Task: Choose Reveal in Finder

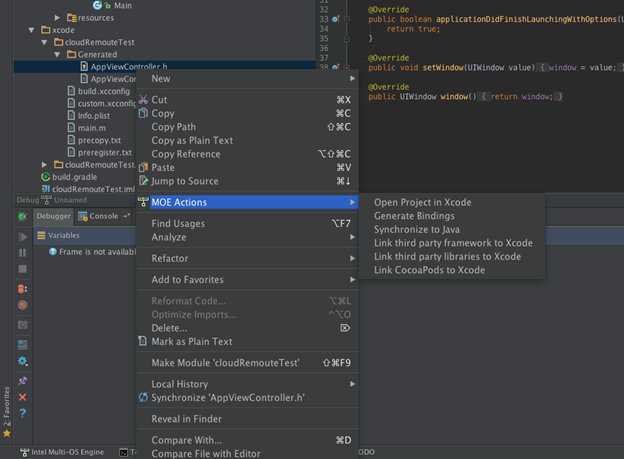Action: tap(248, 418)
